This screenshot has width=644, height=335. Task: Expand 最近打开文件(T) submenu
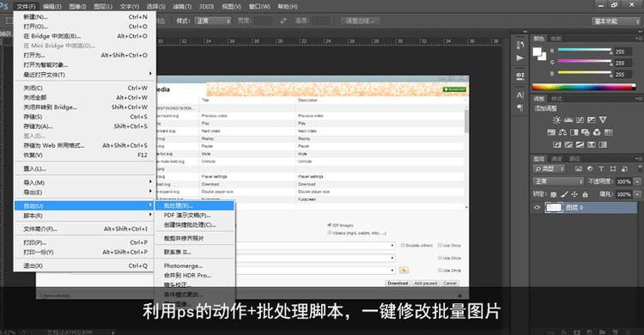(x=85, y=75)
